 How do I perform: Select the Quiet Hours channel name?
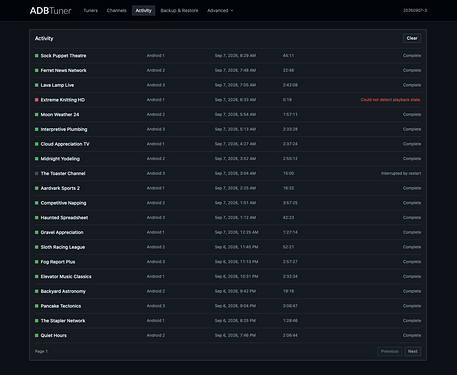[54, 335]
